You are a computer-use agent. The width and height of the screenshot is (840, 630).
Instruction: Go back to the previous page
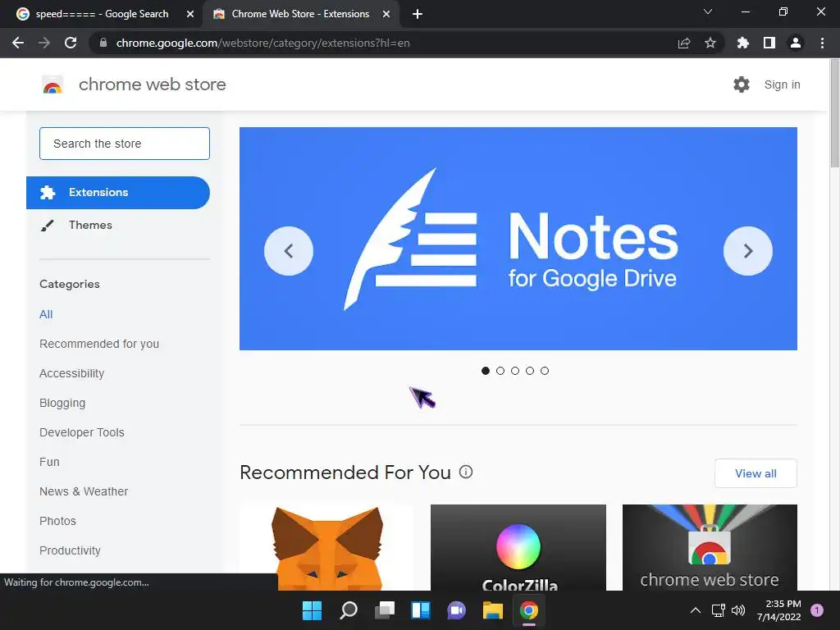pyautogui.click(x=18, y=43)
